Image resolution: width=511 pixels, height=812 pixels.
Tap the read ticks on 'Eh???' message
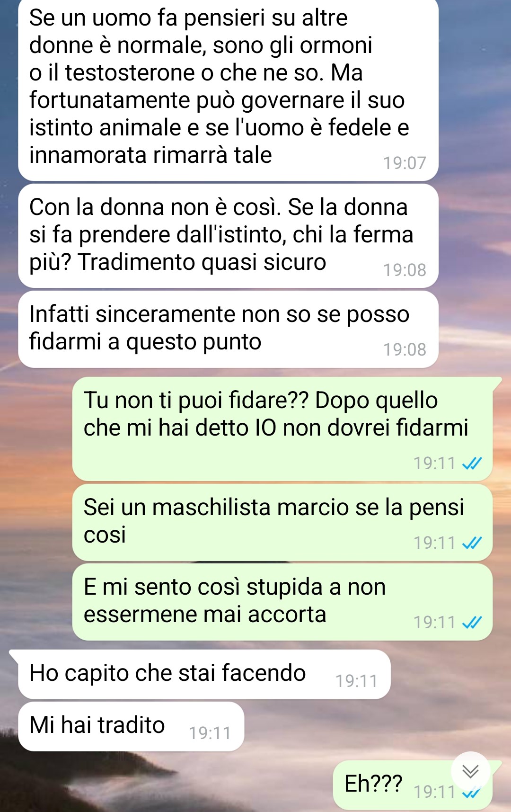[471, 793]
